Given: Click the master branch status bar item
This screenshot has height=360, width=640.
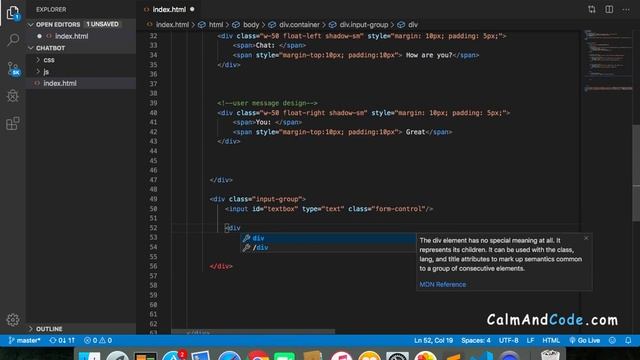Looking at the screenshot, I should [x=24, y=340].
